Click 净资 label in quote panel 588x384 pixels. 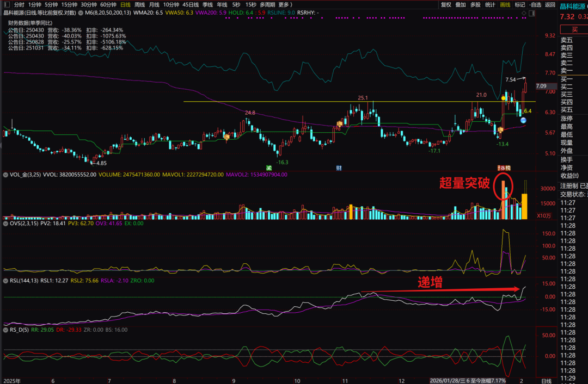pyautogui.click(x=567, y=168)
